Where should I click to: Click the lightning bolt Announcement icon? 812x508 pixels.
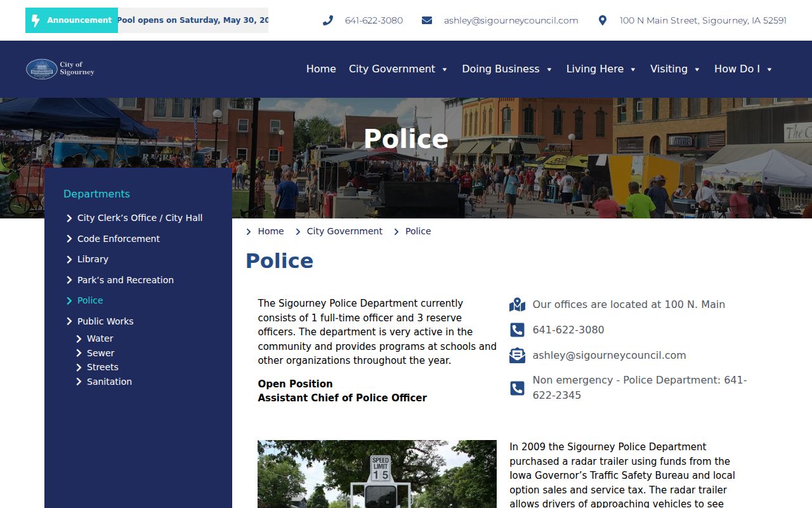tap(36, 20)
